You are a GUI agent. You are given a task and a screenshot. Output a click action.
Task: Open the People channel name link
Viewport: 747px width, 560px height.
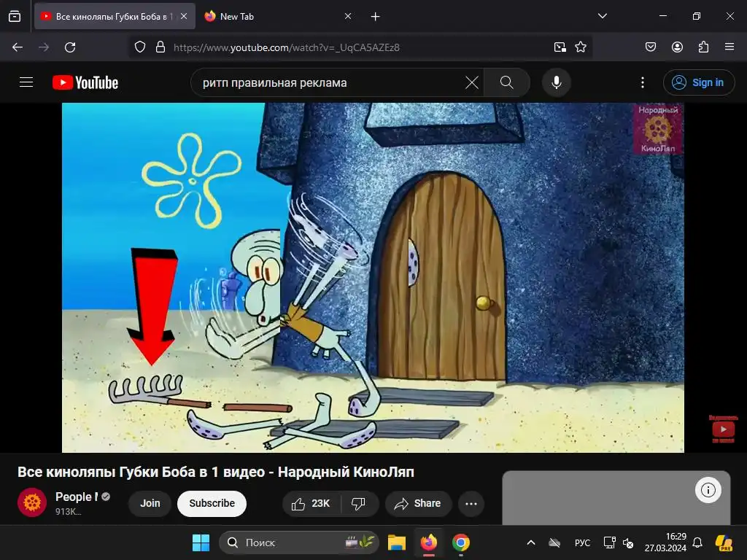(x=76, y=497)
